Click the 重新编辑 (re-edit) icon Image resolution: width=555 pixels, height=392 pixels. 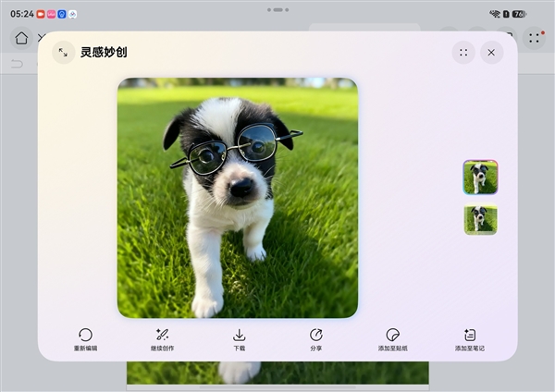pos(85,335)
